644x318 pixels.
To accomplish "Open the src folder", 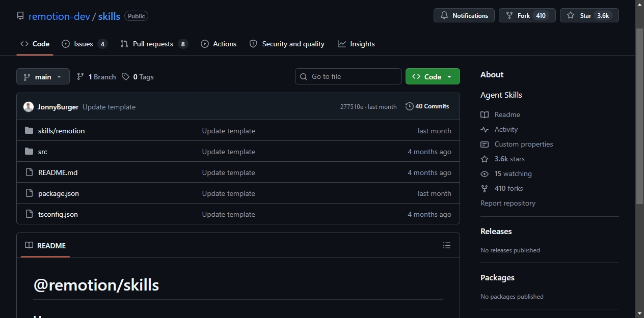I will 43,152.
